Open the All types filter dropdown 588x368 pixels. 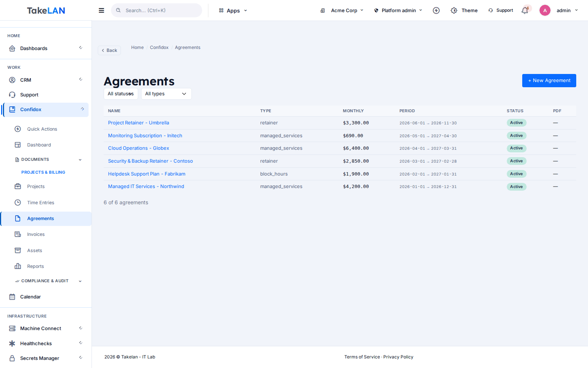point(166,94)
